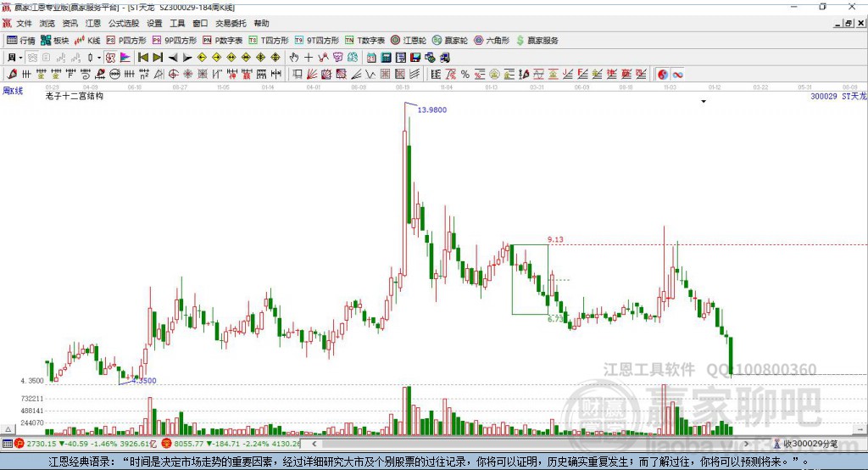Click the 周K线 period label
Screen dimensions: 868x470
tap(13, 91)
